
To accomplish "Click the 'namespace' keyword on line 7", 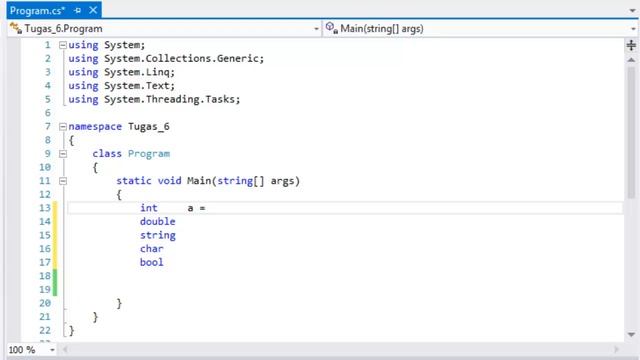I will 95,127.
